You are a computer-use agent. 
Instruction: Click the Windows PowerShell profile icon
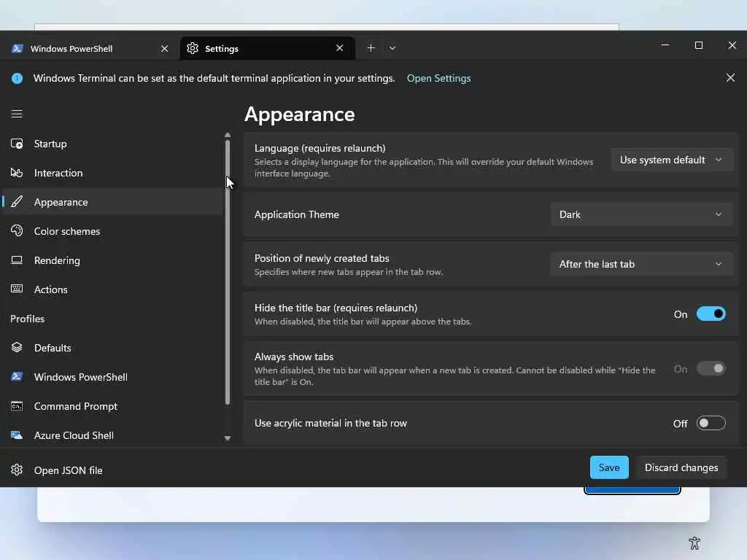[x=17, y=377]
